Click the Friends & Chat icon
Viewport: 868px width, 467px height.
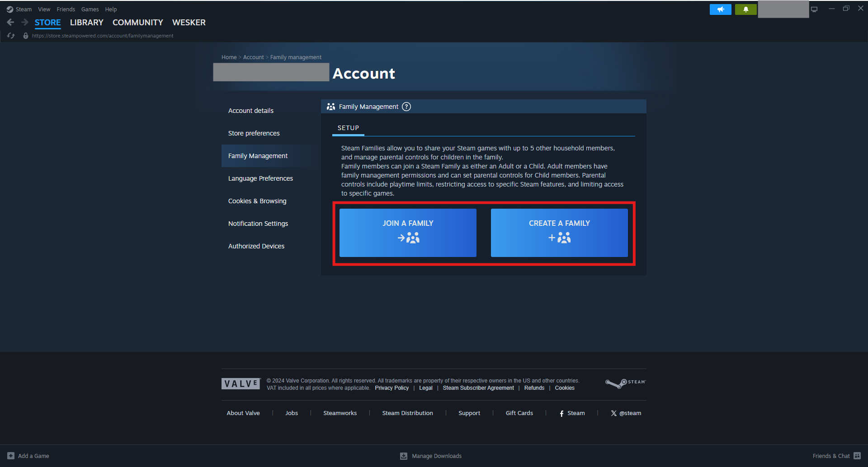[x=857, y=456]
